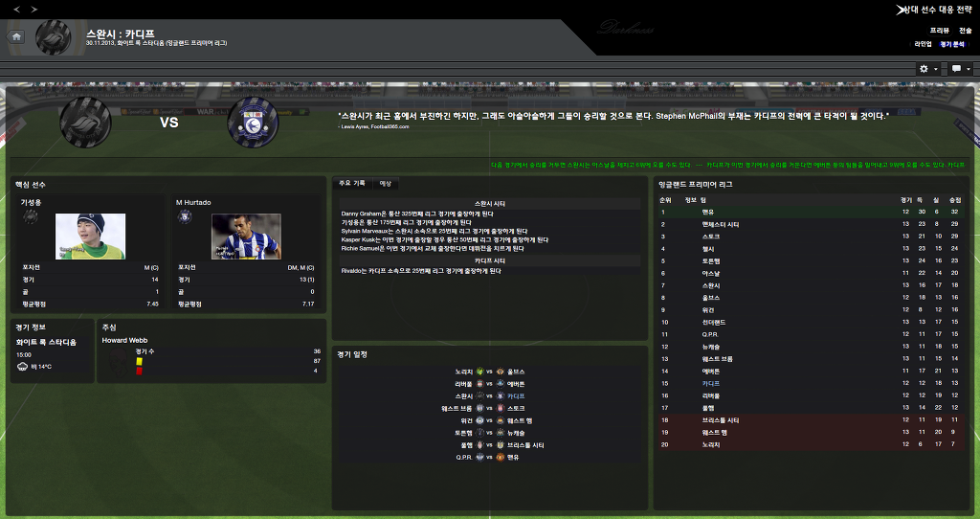Select the 노리치 league table row
This screenshot has height=519, width=980.
click(x=810, y=444)
